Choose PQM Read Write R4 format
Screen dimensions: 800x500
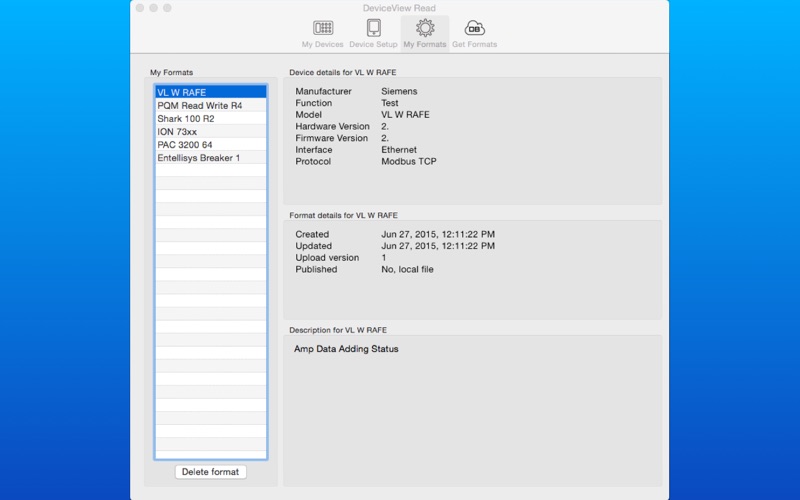pyautogui.click(x=210, y=105)
